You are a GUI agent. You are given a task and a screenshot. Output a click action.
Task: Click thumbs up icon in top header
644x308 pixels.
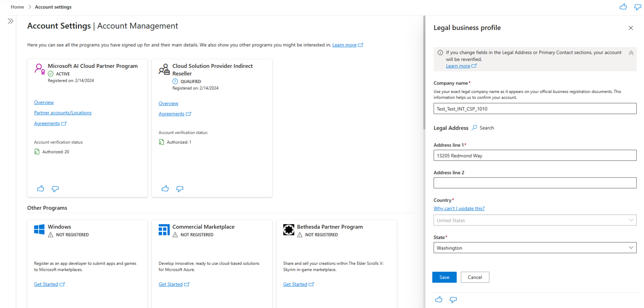[x=623, y=7]
